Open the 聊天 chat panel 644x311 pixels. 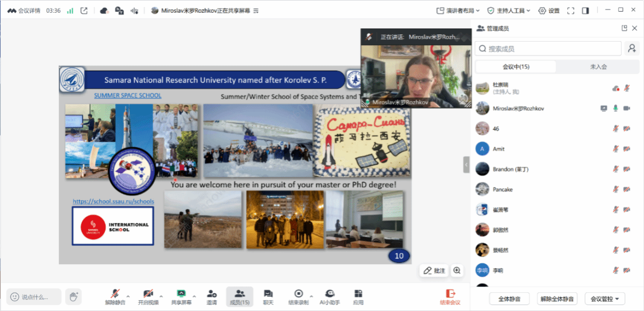(x=268, y=297)
